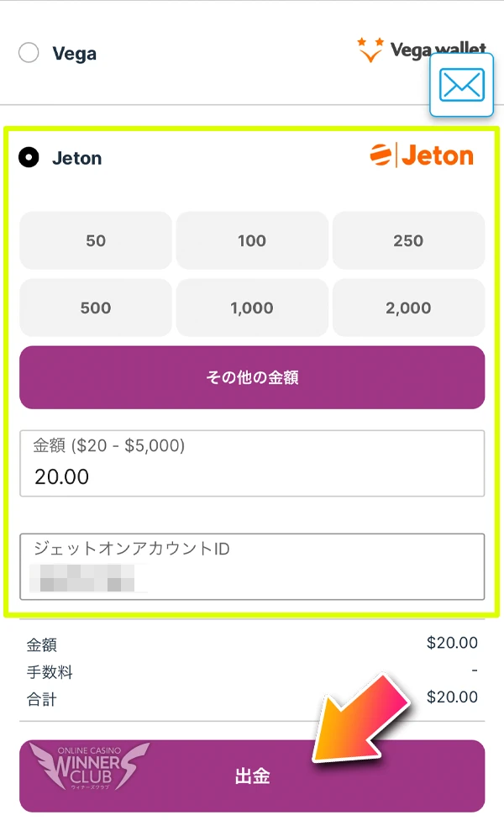This screenshot has width=504, height=831.
Task: Select the Vega payment method radio button
Action: (29, 52)
